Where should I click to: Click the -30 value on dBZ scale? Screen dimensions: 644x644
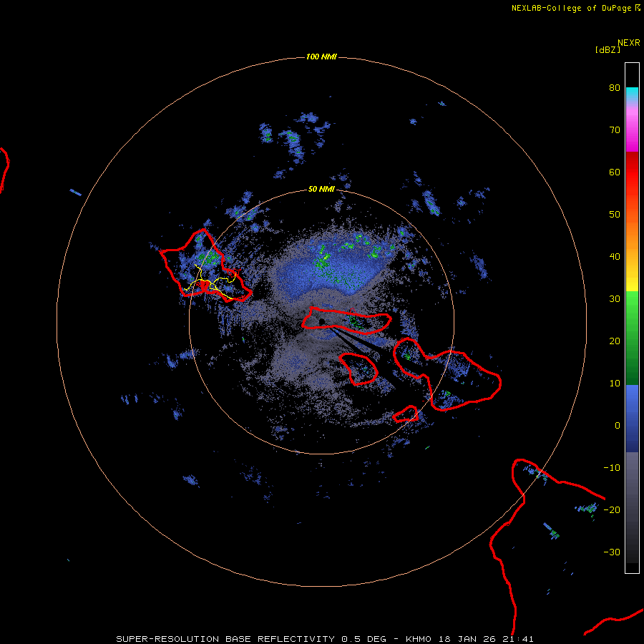[612, 552]
